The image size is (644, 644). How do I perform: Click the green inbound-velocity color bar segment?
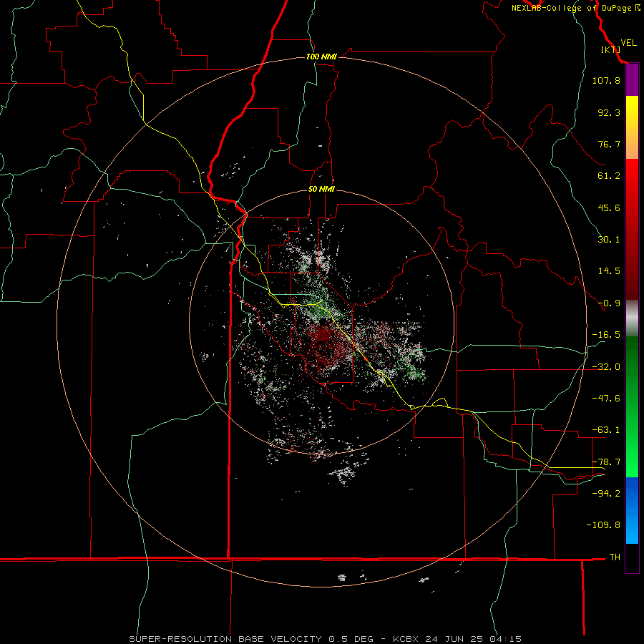pyautogui.click(x=632, y=406)
